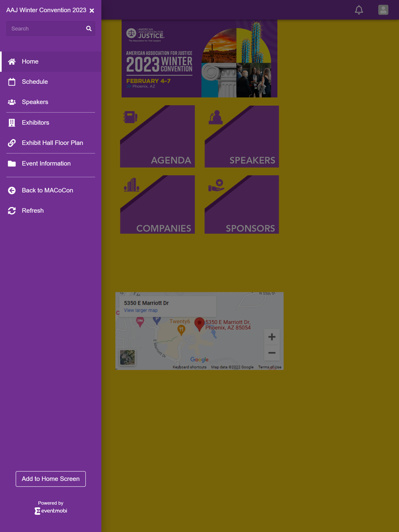Click the Refresh circular arrows icon
The height and width of the screenshot is (532, 399).
pyautogui.click(x=12, y=211)
